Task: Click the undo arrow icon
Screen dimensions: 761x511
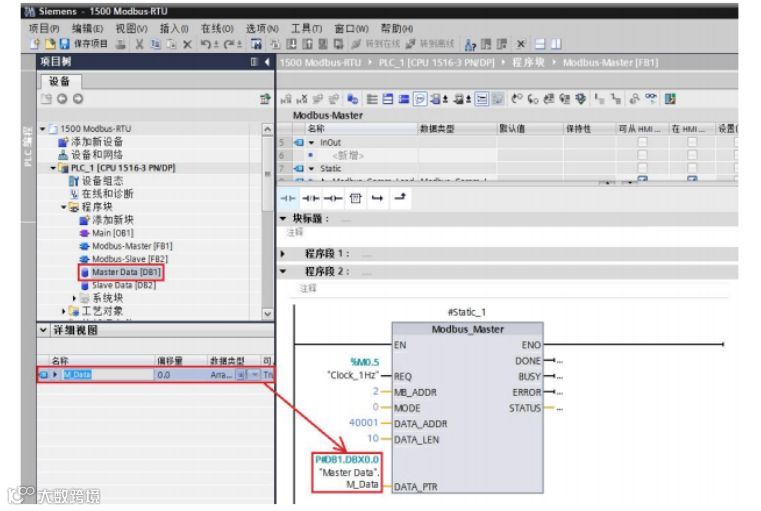Action: (x=206, y=45)
